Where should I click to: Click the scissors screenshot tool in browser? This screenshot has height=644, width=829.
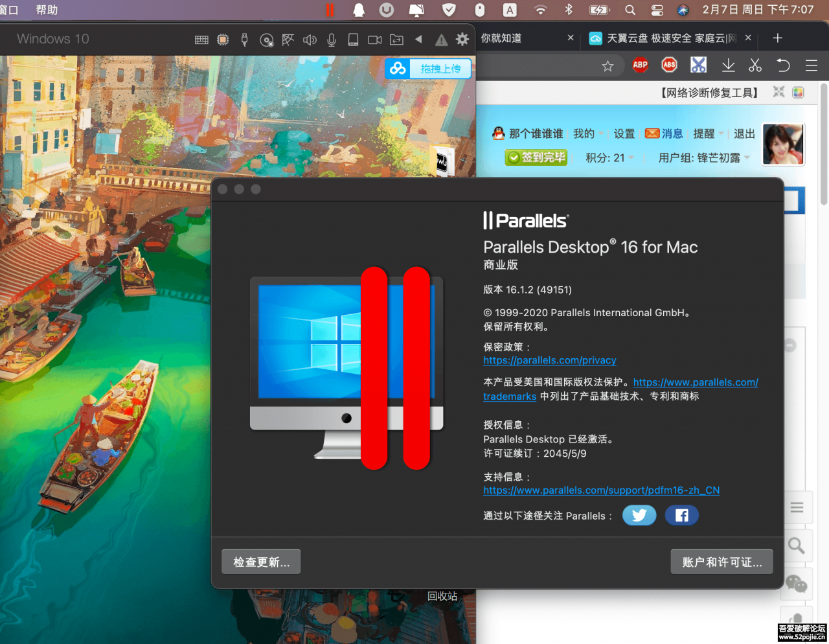coord(755,65)
